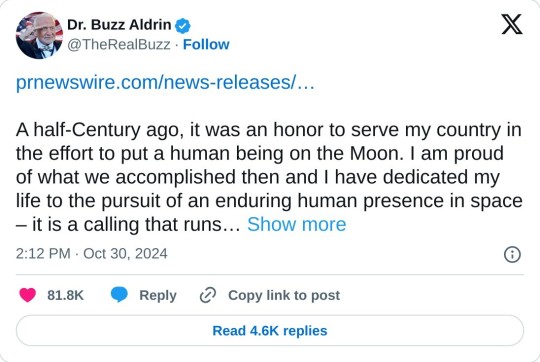540x362 pixels.
Task: Like the post with the heart icon
Action: point(28,295)
